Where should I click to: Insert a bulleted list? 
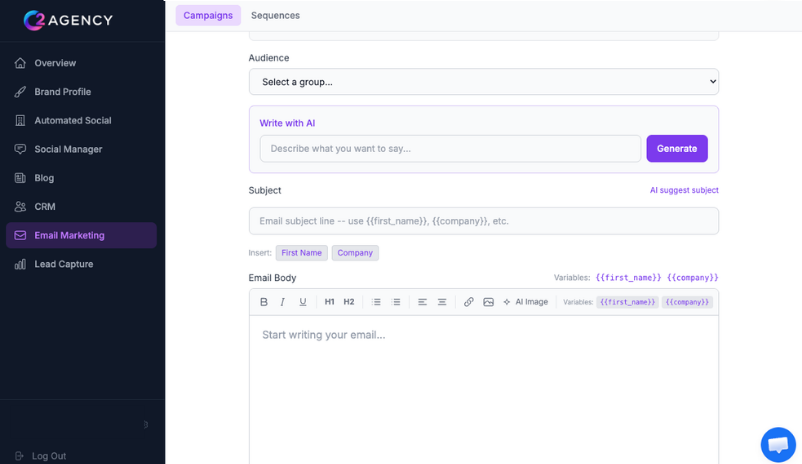coord(376,302)
